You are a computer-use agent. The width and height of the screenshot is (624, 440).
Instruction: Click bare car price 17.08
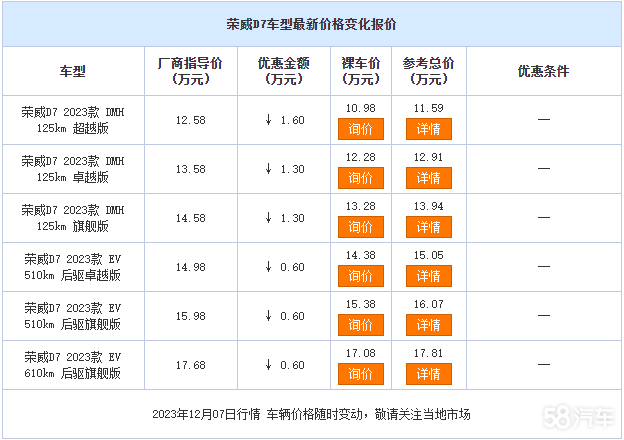coord(361,353)
